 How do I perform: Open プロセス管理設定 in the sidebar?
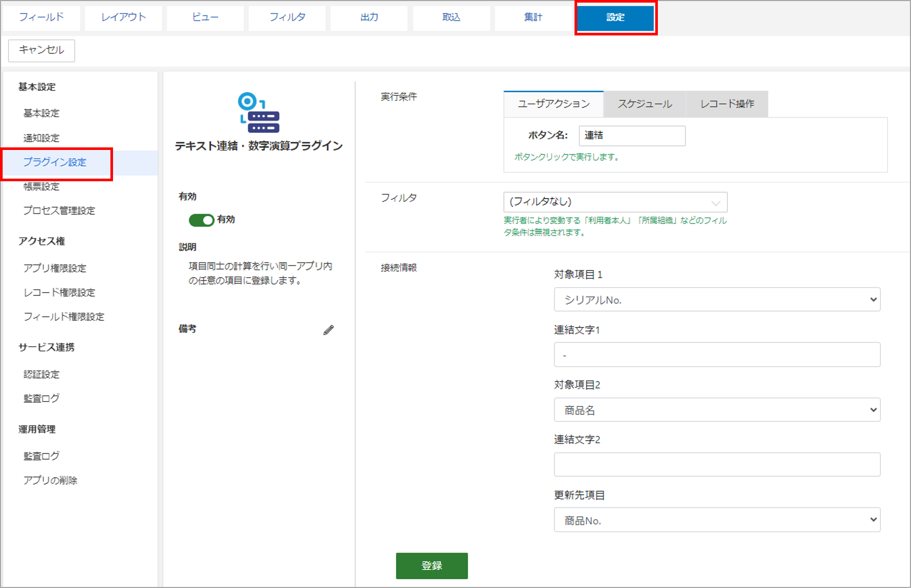59,210
